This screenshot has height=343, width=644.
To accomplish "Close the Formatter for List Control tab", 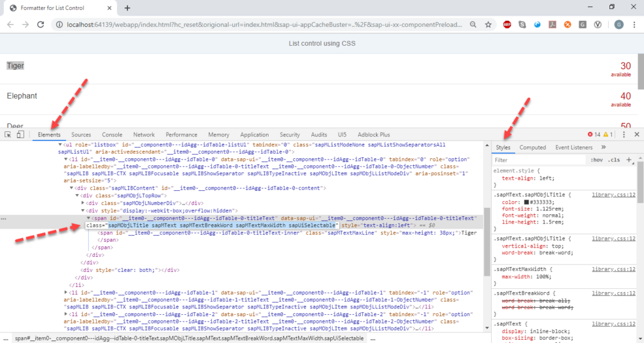I will point(109,8).
